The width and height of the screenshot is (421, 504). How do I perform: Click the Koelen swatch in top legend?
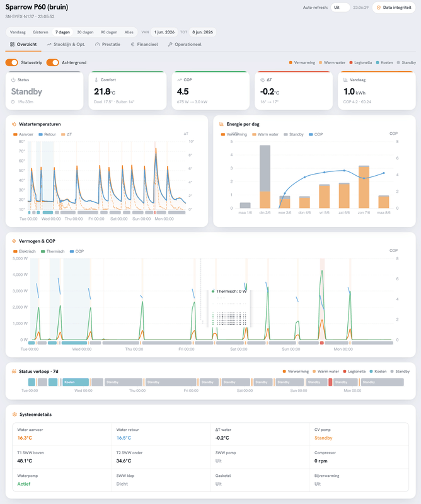[x=378, y=62]
